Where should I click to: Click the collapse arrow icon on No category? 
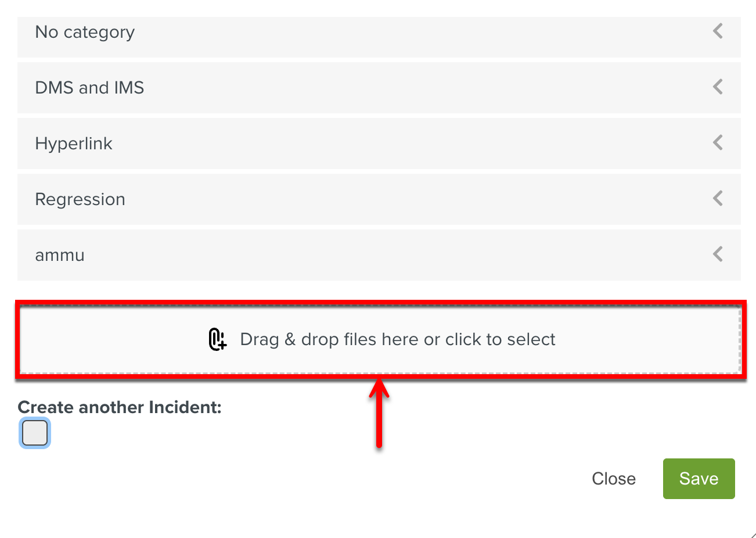tap(717, 31)
